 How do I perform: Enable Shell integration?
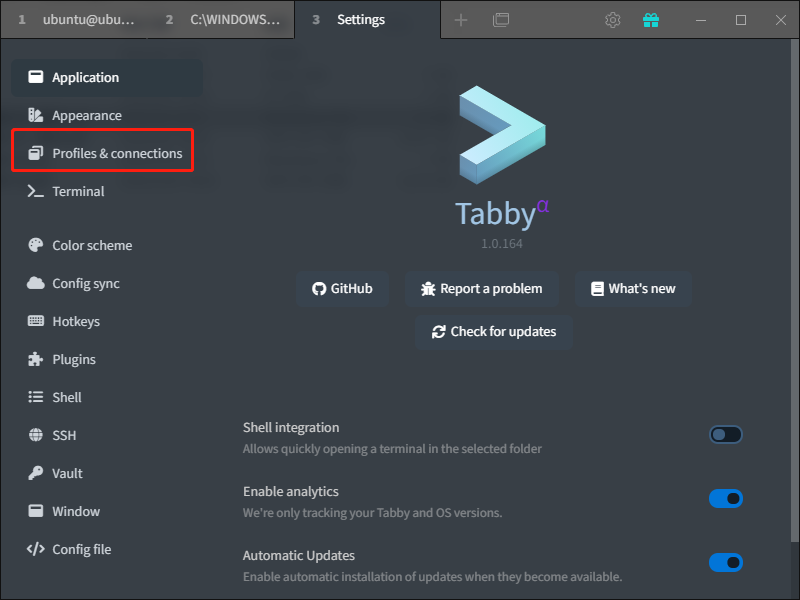726,434
